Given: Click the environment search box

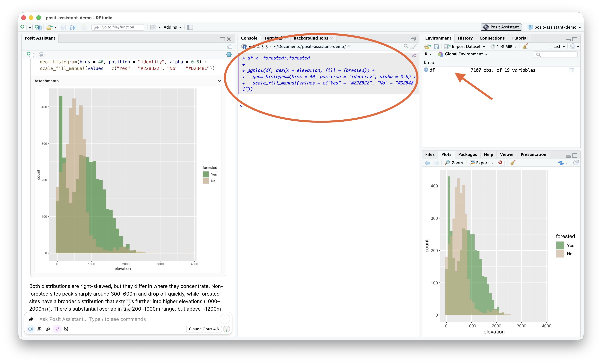Looking at the screenshot, I should point(556,54).
